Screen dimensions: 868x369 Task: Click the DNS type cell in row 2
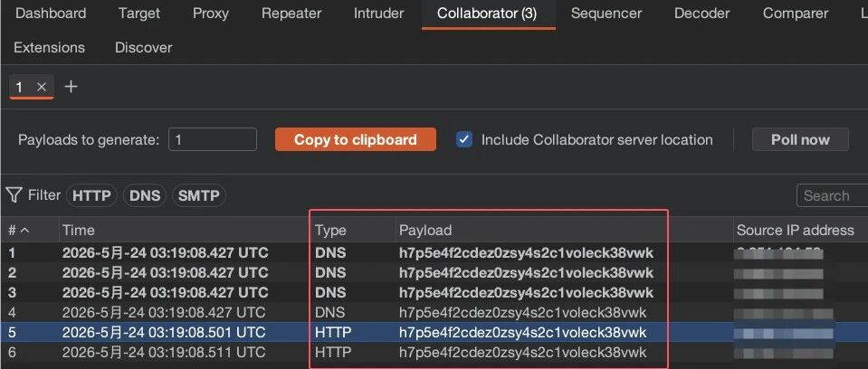point(330,273)
